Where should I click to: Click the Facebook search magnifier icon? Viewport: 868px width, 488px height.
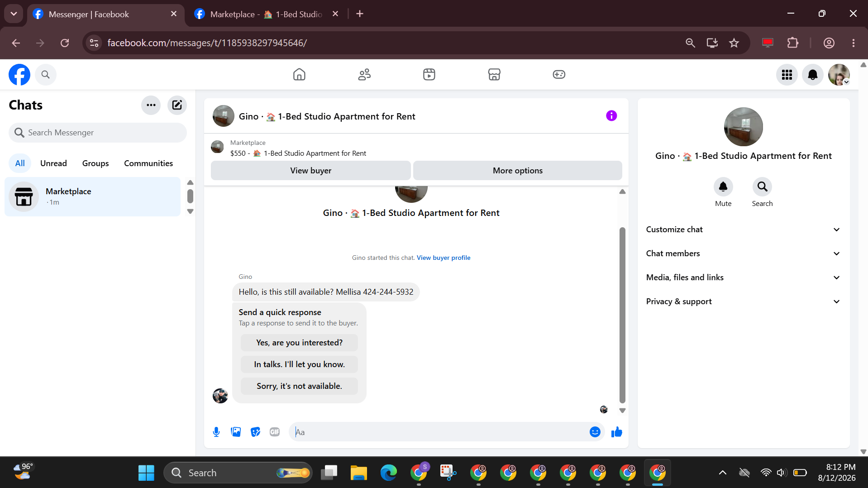pos(45,75)
